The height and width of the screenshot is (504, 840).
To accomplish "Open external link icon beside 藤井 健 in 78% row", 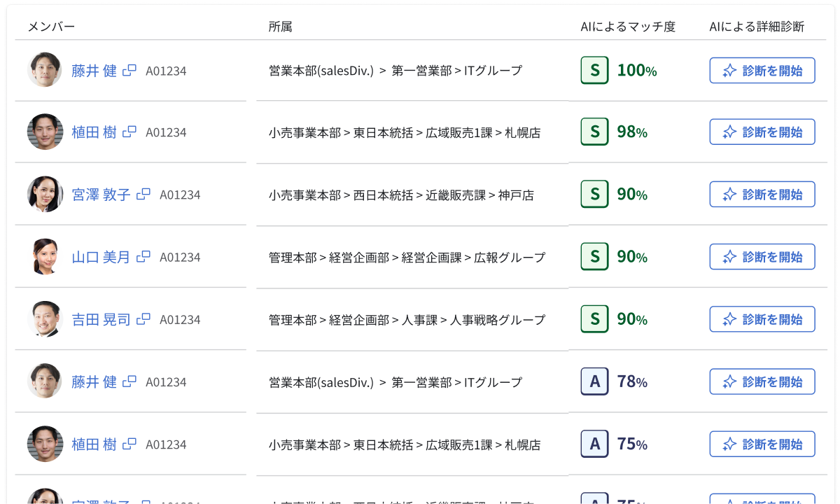I will 129,381.
